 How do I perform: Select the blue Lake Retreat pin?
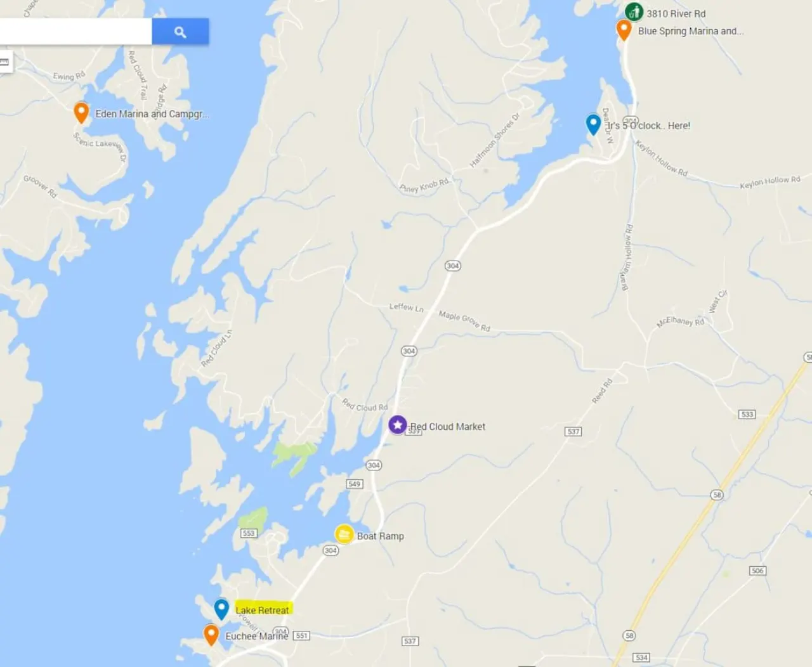pyautogui.click(x=221, y=609)
